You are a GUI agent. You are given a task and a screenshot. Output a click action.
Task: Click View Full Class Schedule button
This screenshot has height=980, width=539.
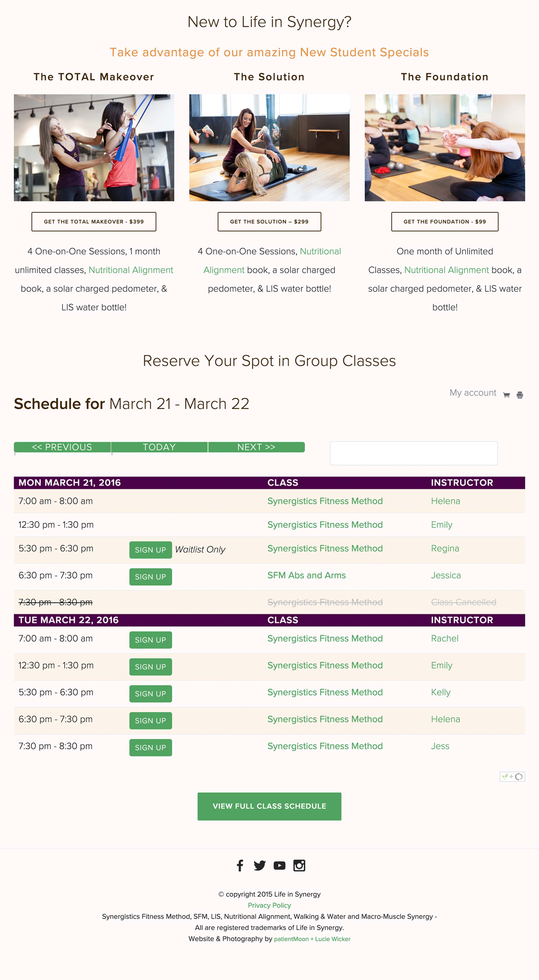269,806
